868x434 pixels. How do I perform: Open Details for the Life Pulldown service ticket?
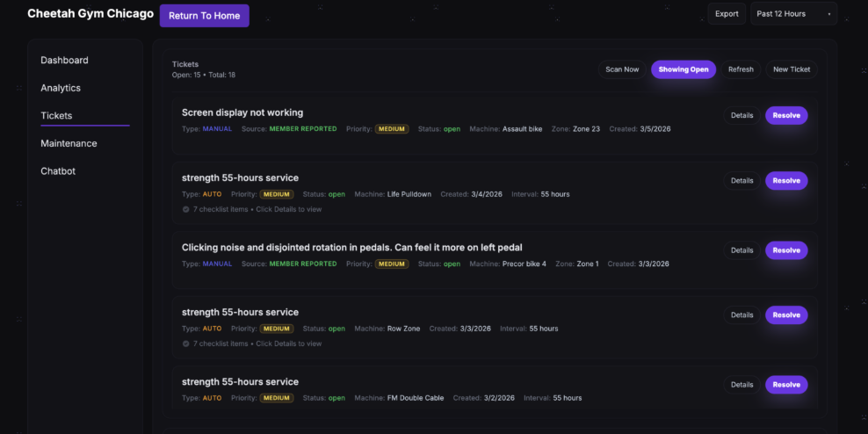(x=741, y=180)
